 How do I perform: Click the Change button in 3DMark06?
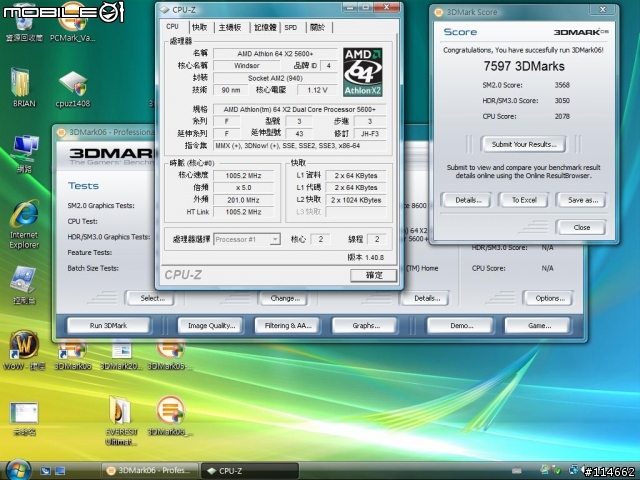coord(284,298)
